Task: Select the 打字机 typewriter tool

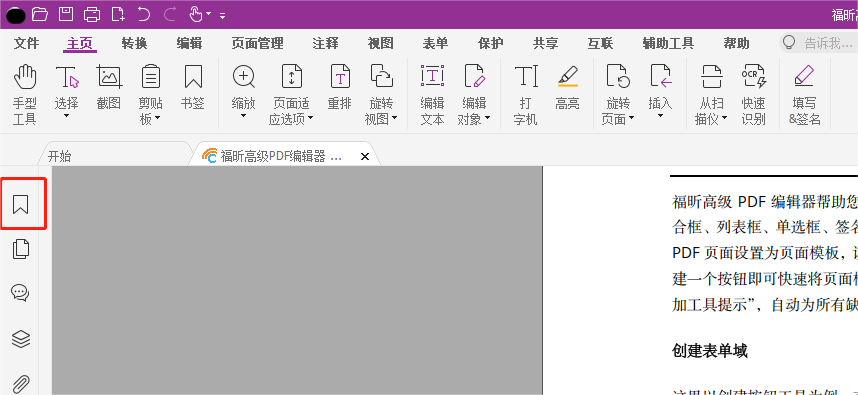Action: (526, 95)
